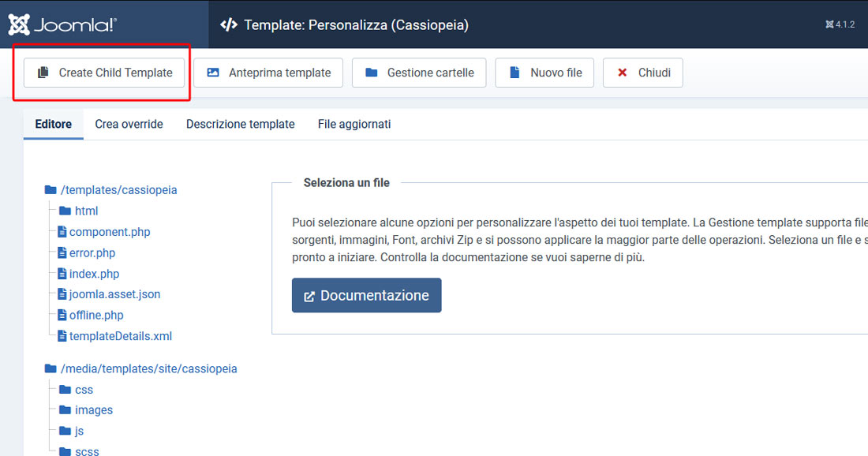Select the joomla.asset.json file

[114, 293]
